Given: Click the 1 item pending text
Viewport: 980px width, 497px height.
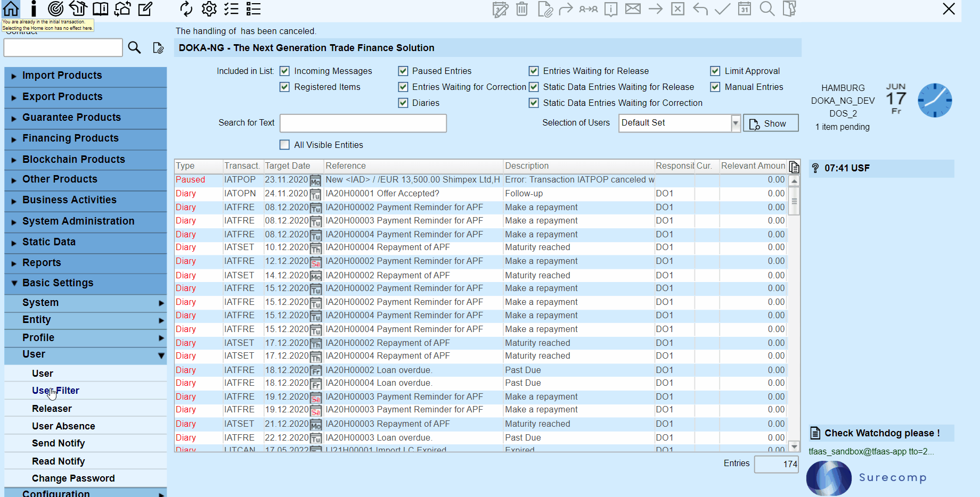Looking at the screenshot, I should pos(842,127).
